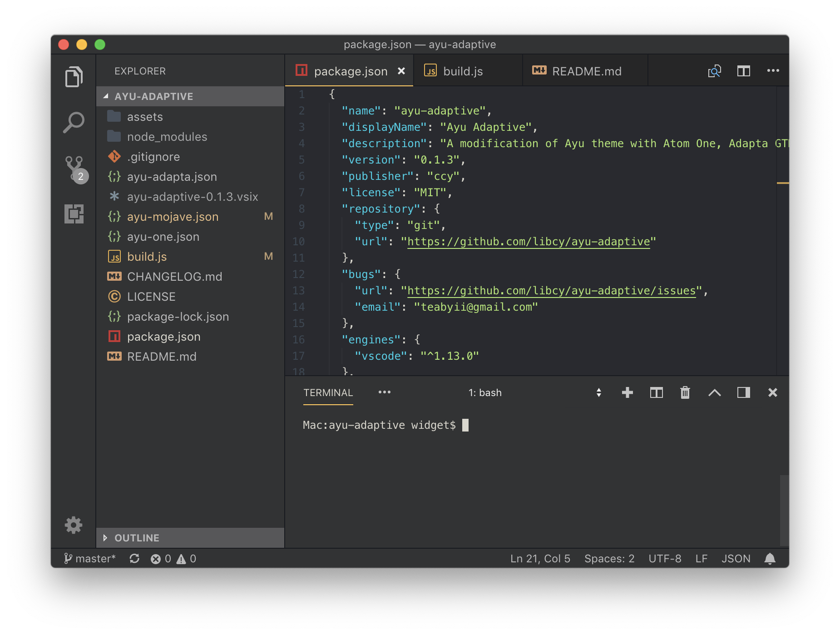The width and height of the screenshot is (840, 635).
Task: Open build.js from the explorer tree
Action: [x=190, y=257]
